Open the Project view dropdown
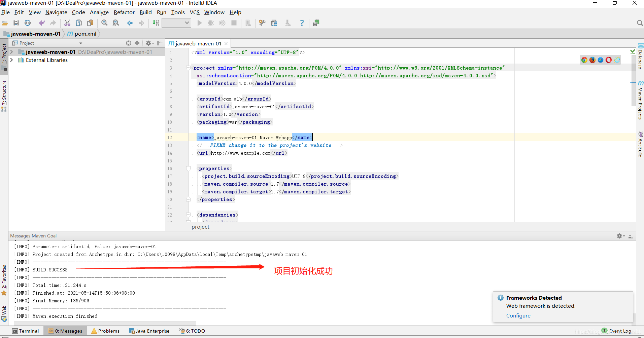The image size is (644, 338). (81, 43)
